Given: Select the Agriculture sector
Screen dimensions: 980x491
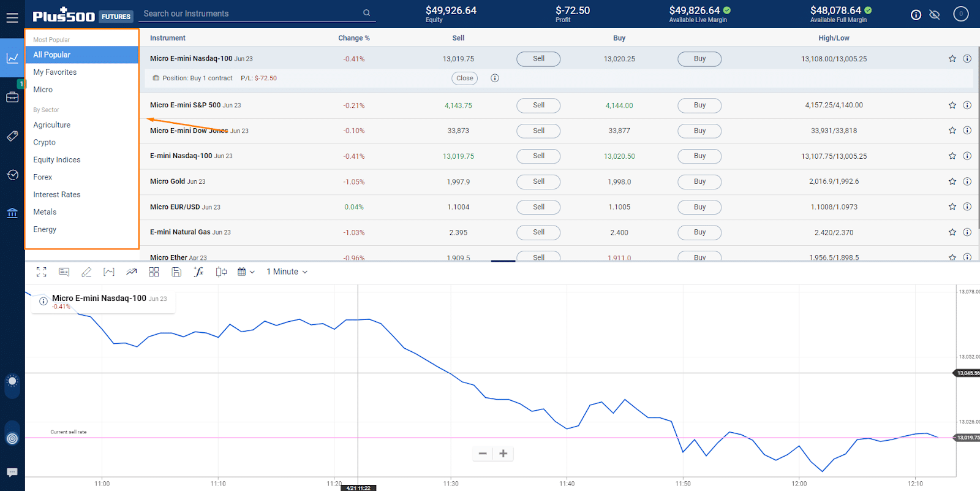Looking at the screenshot, I should pos(52,125).
